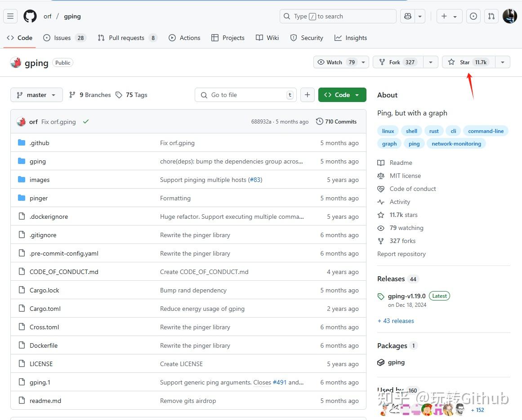Screen dimensions: 522x420
Task: Open the Copilot icon button
Action: coord(408,16)
